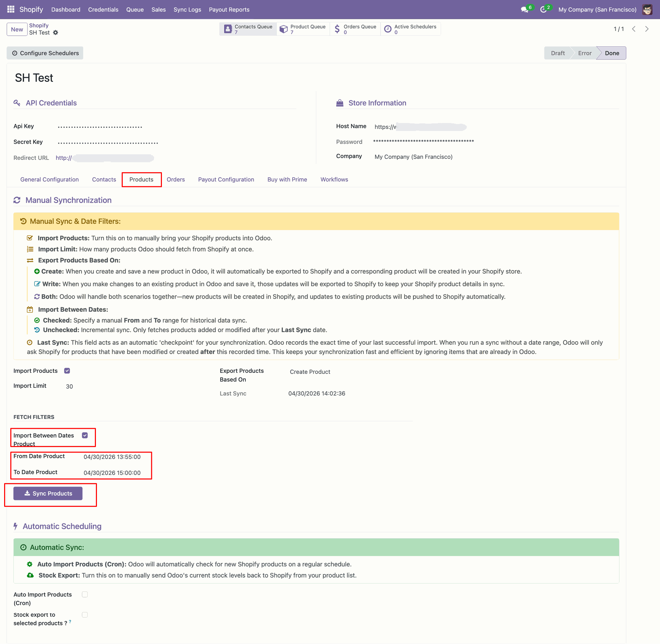
Task: Open the company selector My Company (San Francisco)
Action: pyautogui.click(x=597, y=10)
